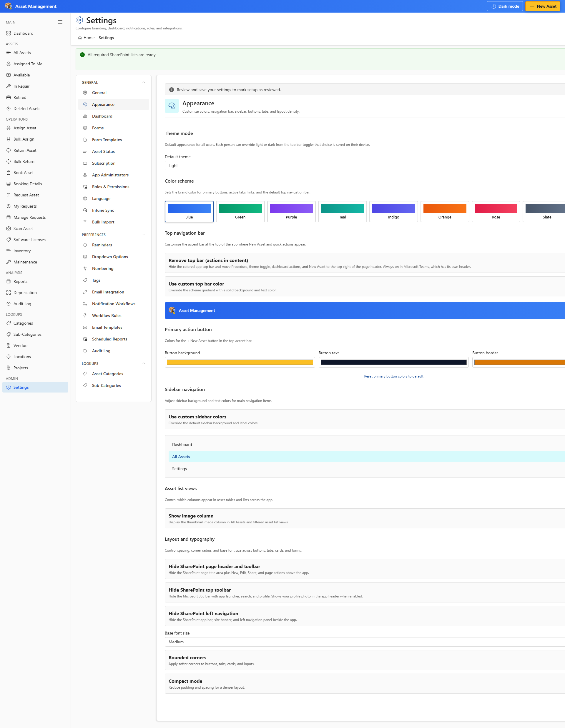Open the Default theme dropdown showing Light

pyautogui.click(x=365, y=165)
